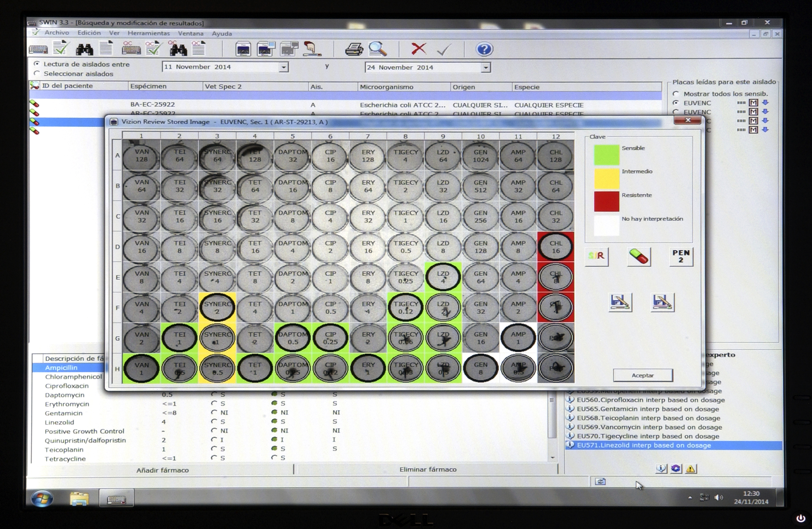Screen dimensions: 812x529
Task: Select the Seleccionar aislados radio button
Action: 37,73
